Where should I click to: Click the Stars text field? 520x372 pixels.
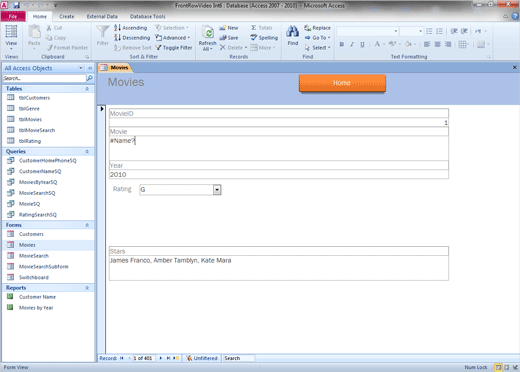(279, 268)
